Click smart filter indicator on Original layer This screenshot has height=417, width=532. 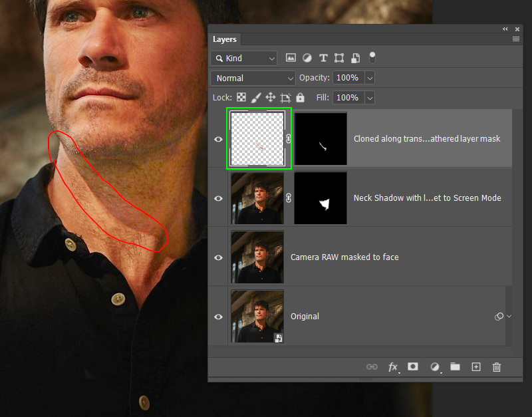[499, 317]
